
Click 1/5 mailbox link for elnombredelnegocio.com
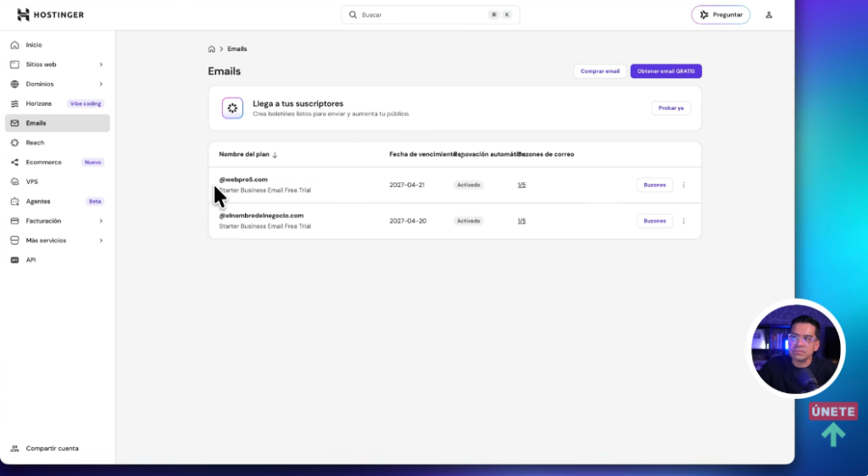click(521, 221)
